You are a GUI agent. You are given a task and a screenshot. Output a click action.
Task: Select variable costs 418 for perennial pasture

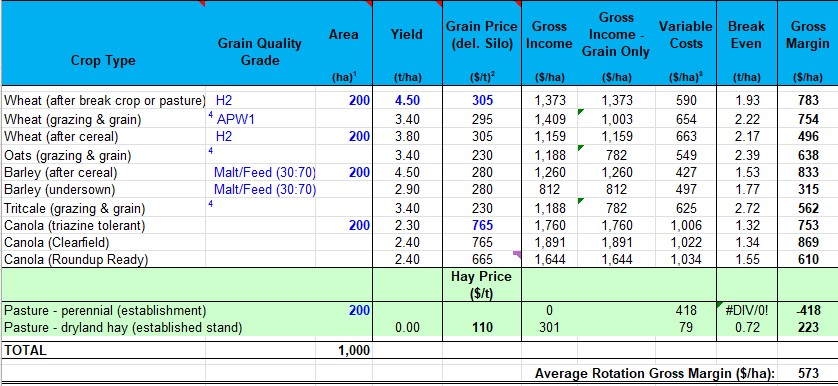pyautogui.click(x=686, y=310)
